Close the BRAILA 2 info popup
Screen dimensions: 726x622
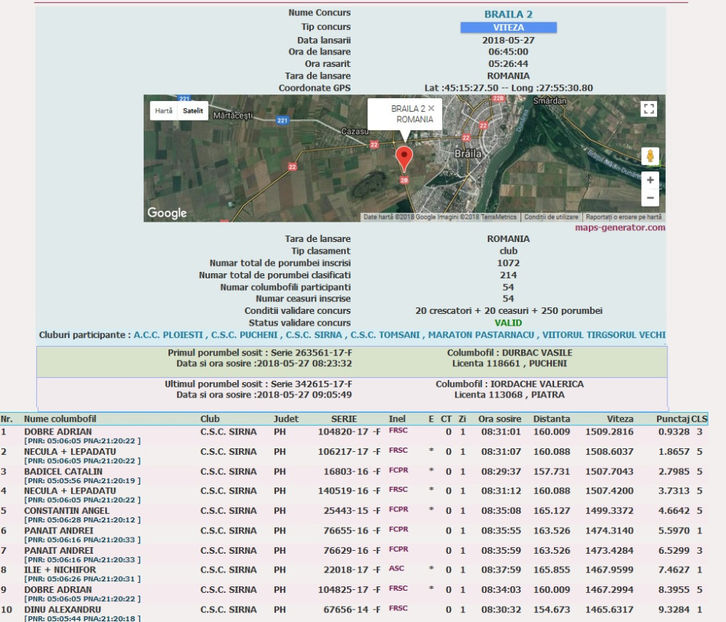click(x=431, y=107)
